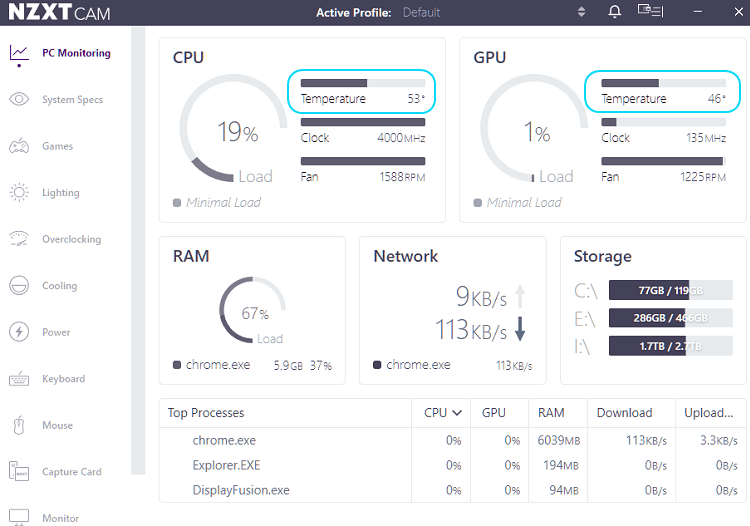
Task: Click the E:\ storage usage bar
Action: 671,318
